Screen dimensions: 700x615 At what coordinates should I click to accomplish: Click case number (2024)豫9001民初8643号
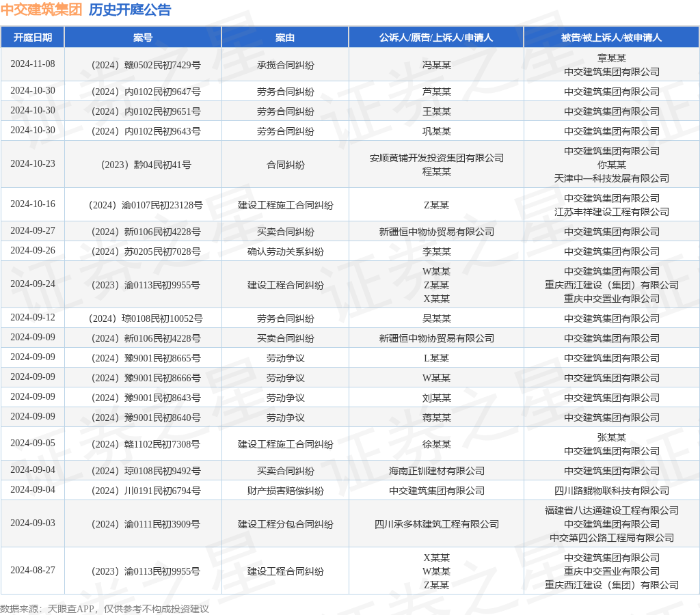tap(146, 398)
